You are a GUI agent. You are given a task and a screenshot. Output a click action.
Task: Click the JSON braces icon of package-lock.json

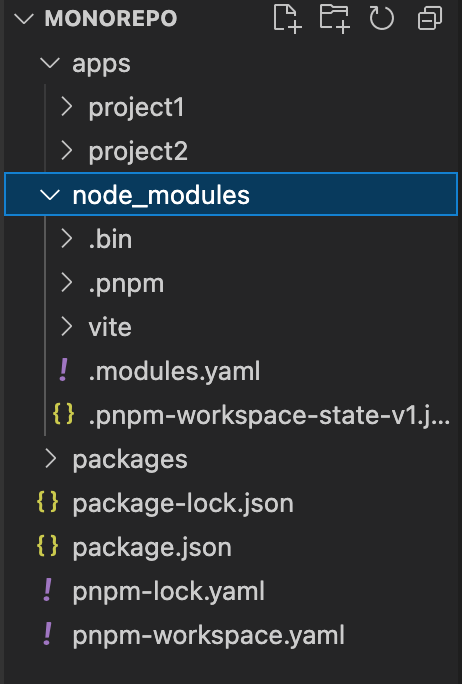click(48, 503)
